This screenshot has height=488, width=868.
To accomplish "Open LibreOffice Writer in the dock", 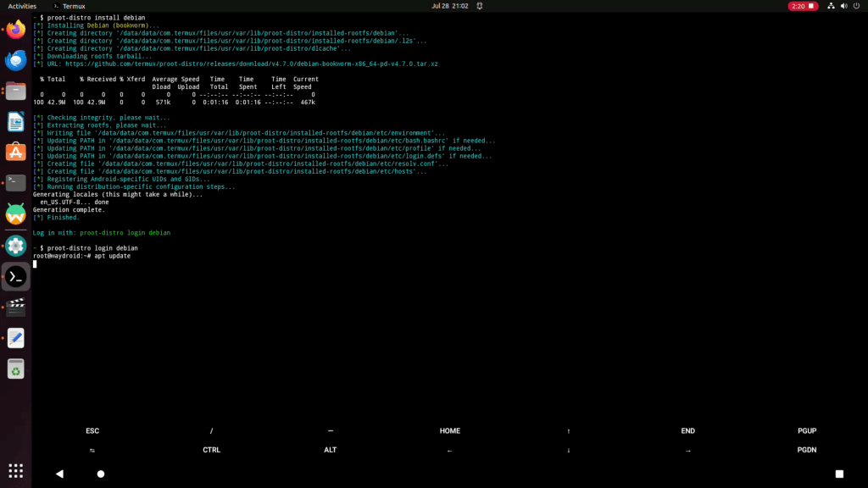I will point(15,122).
